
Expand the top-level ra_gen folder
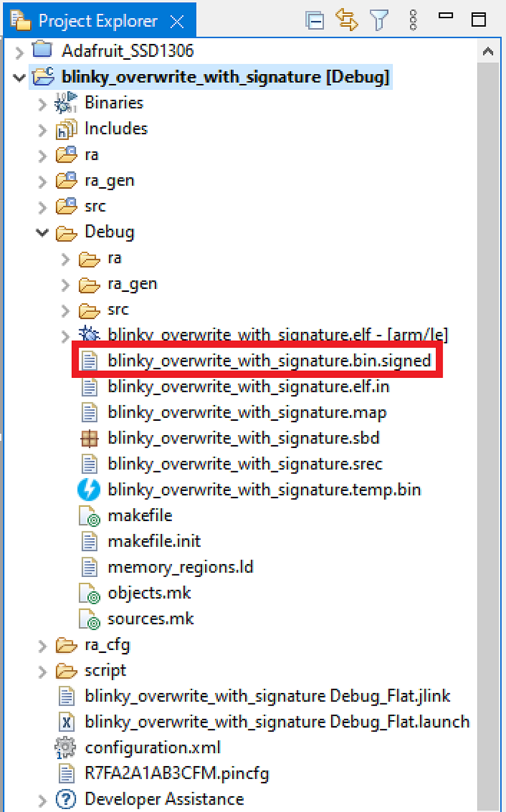tap(42, 181)
